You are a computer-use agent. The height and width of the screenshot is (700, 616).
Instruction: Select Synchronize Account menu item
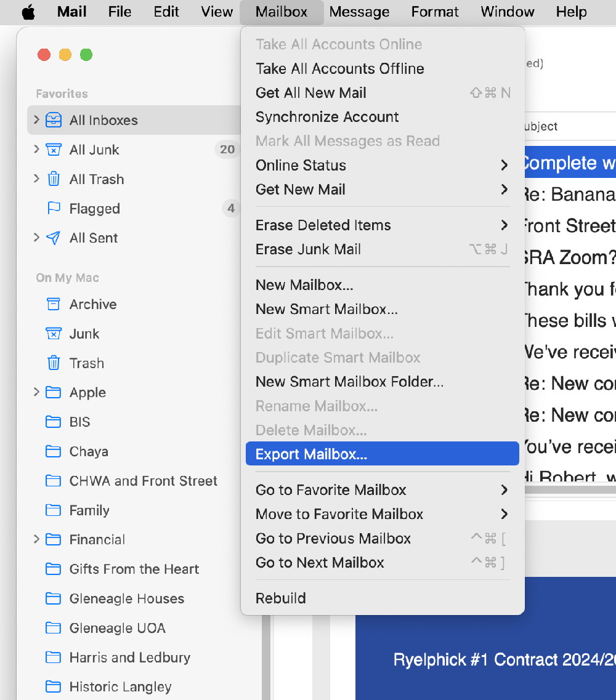(383, 116)
